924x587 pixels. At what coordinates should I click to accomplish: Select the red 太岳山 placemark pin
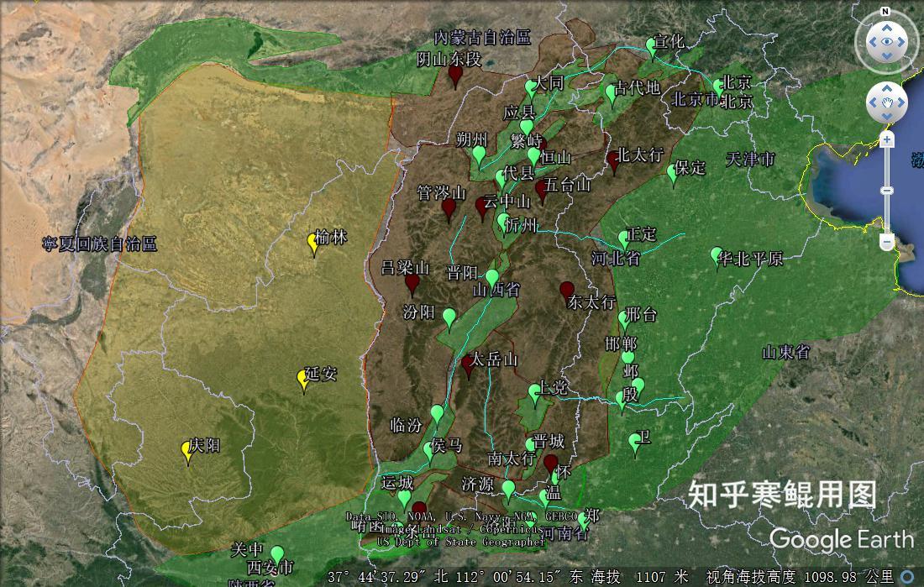click(x=469, y=364)
